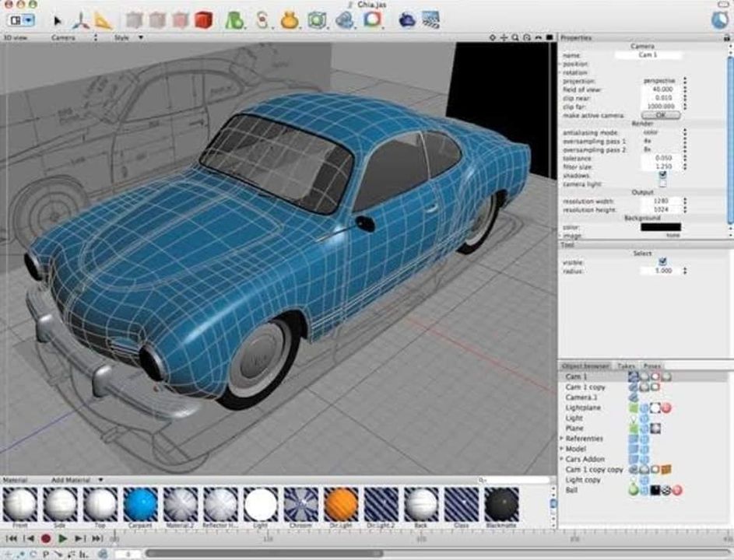
Task: Open the antialiasing mode dropdown
Action: (664, 132)
